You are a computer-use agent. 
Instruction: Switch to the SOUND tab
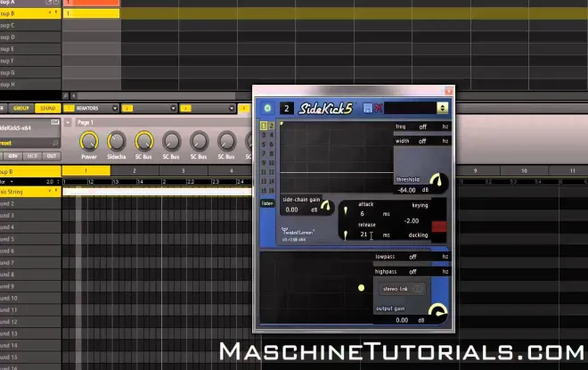[47, 108]
